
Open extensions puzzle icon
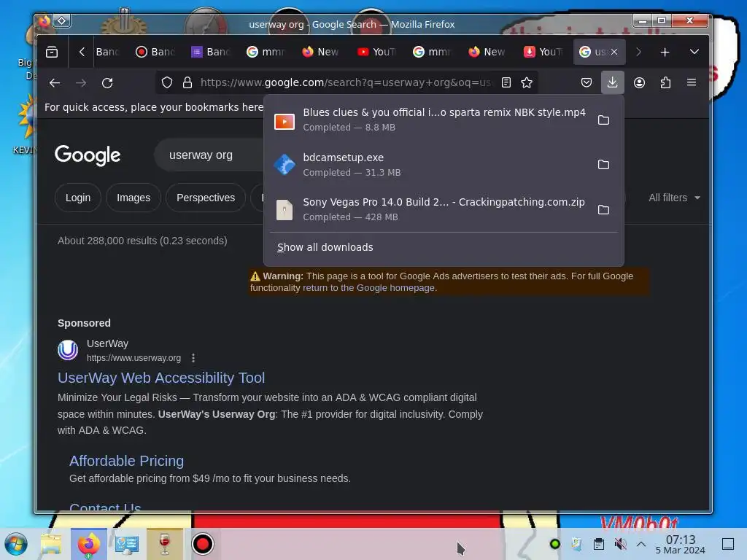point(665,83)
